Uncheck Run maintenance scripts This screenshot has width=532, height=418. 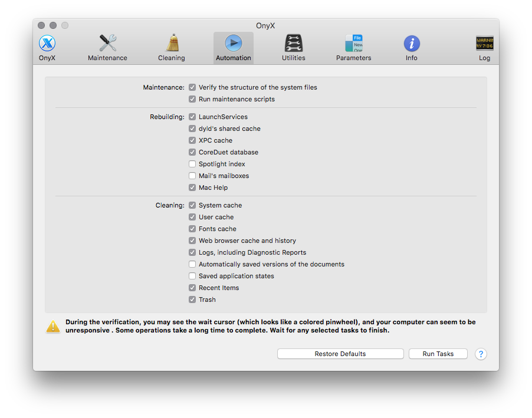[x=192, y=99]
